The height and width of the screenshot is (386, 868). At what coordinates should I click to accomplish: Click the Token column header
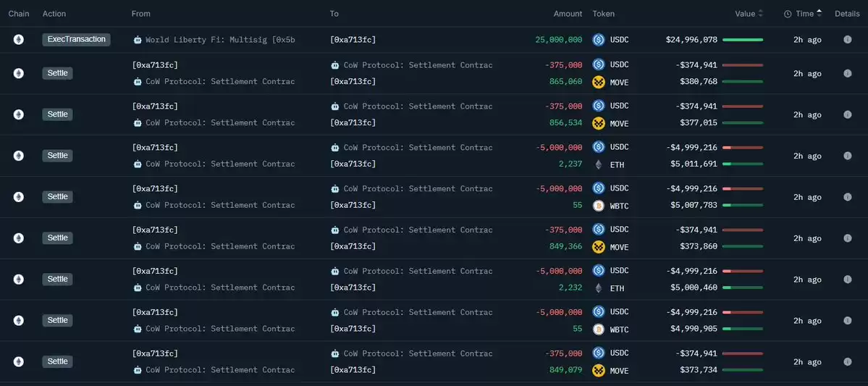603,14
